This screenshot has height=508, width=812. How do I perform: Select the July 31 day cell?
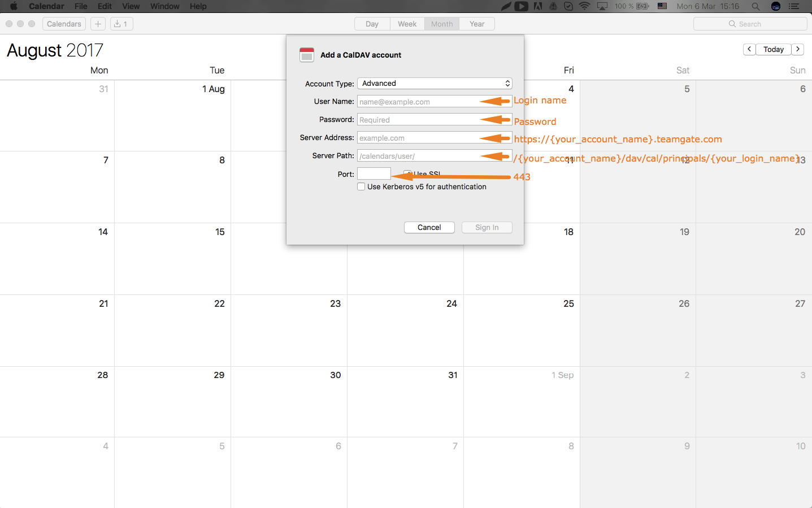(x=57, y=115)
